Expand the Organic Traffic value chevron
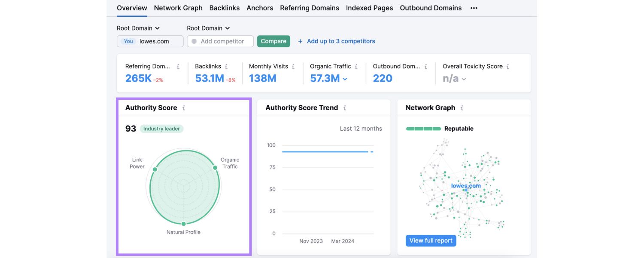Viewport: 644px width, 258px height. pos(345,79)
